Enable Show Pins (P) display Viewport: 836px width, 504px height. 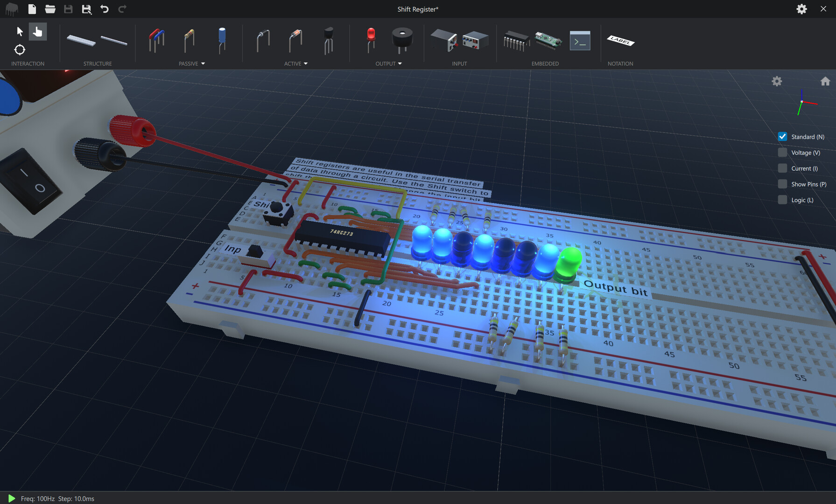tap(782, 184)
